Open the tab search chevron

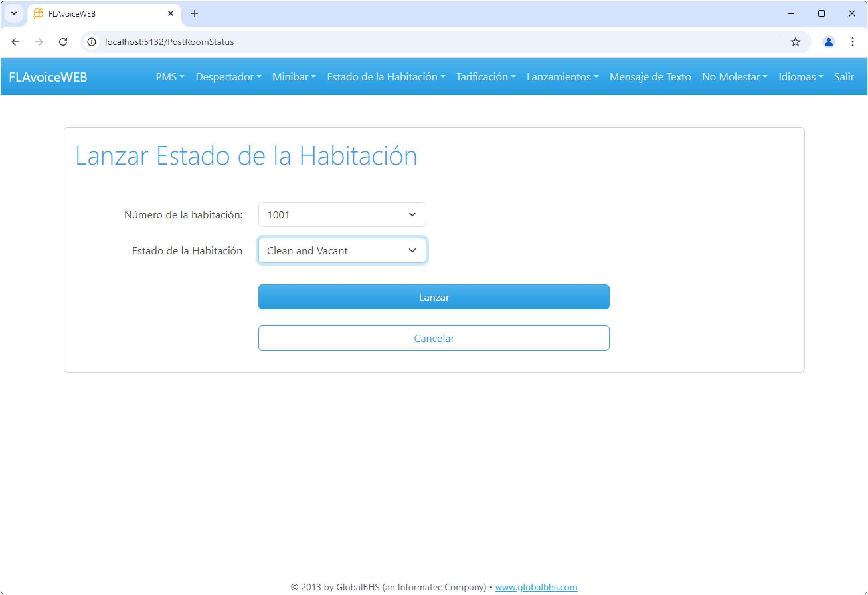coord(14,13)
